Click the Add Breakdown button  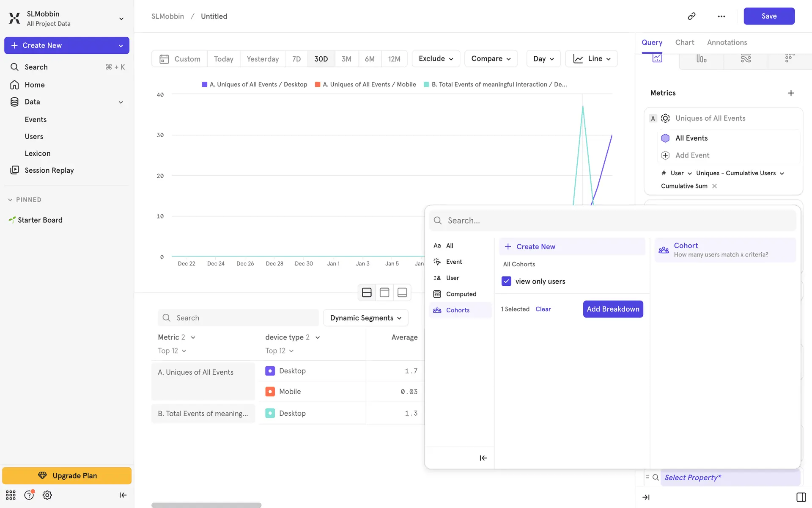[x=613, y=309]
